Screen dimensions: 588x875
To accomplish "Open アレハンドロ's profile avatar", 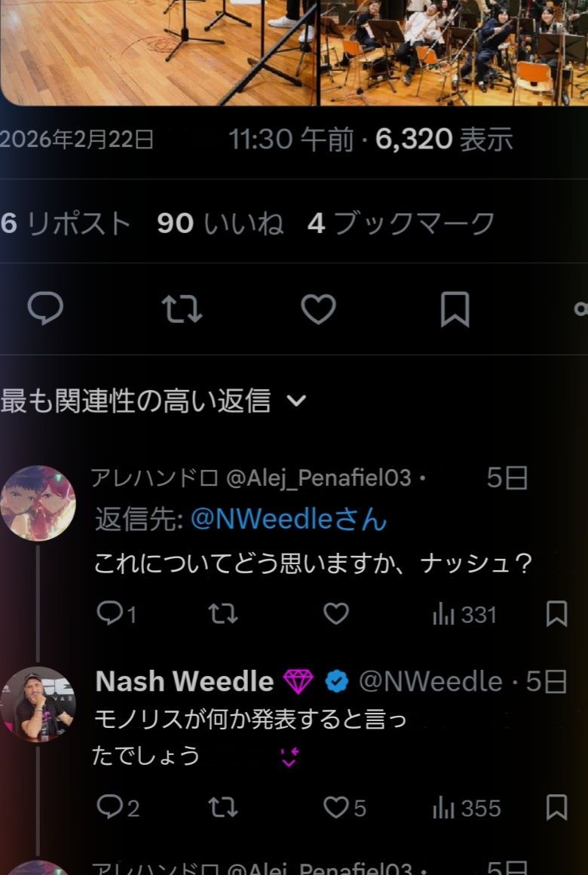I will click(x=38, y=503).
